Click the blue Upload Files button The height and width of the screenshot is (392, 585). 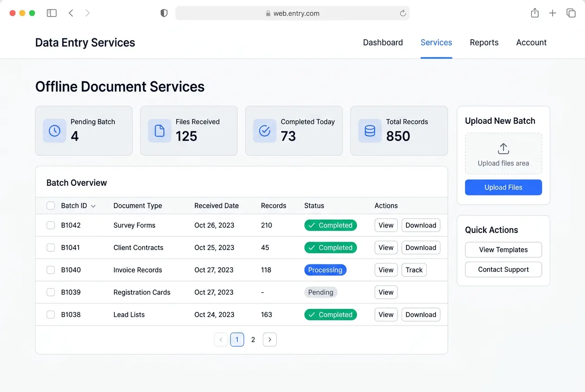(503, 188)
